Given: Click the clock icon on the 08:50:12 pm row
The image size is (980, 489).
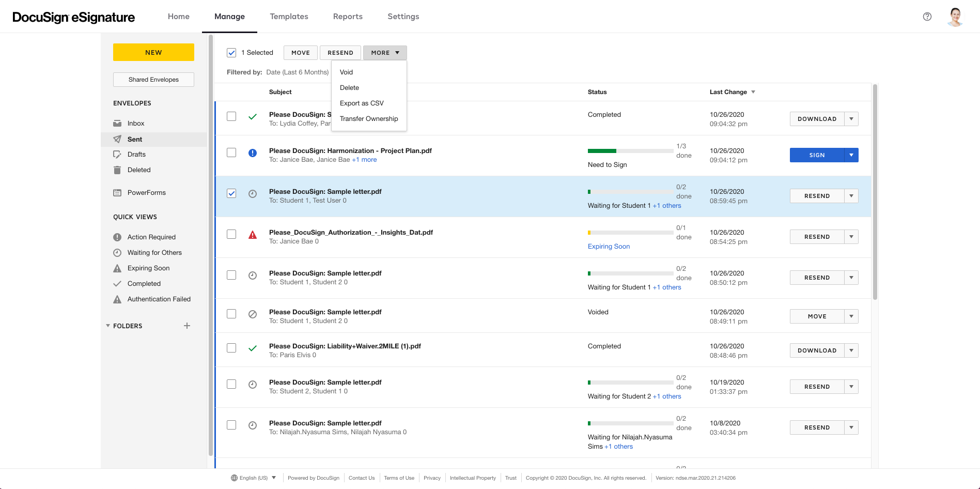Looking at the screenshot, I should (253, 276).
